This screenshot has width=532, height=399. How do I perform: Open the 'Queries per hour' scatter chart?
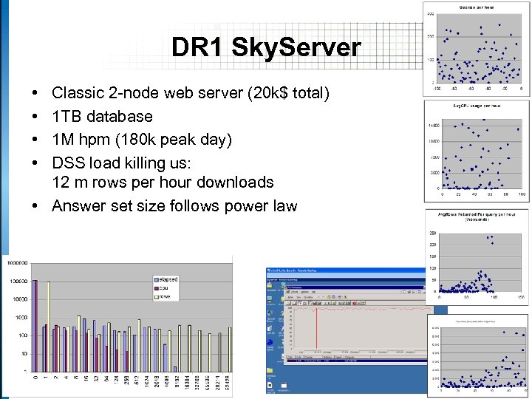(476, 49)
